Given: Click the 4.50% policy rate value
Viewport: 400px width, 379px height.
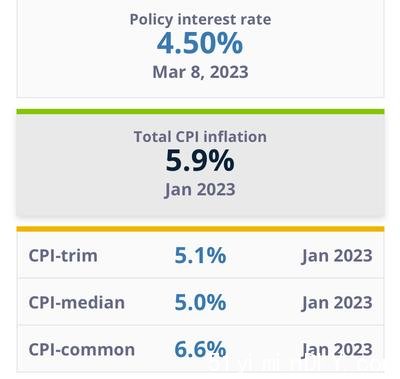Looking at the screenshot, I should (x=200, y=43).
